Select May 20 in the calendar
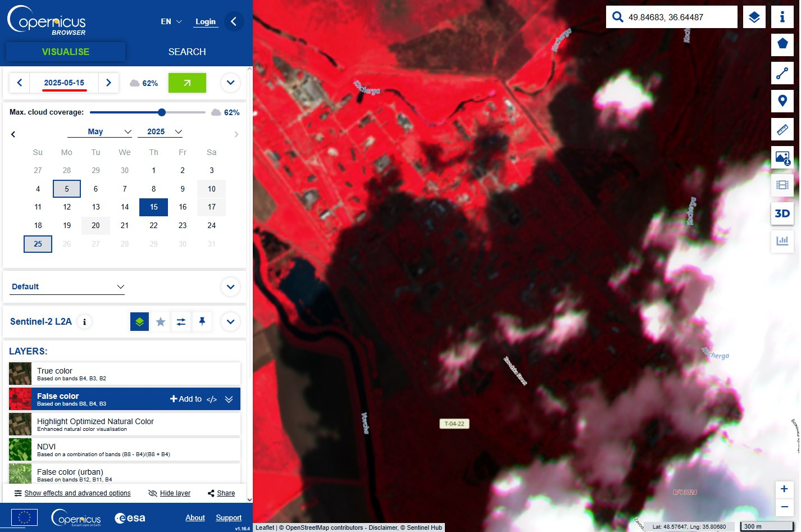This screenshot has height=532, width=801. [95, 225]
